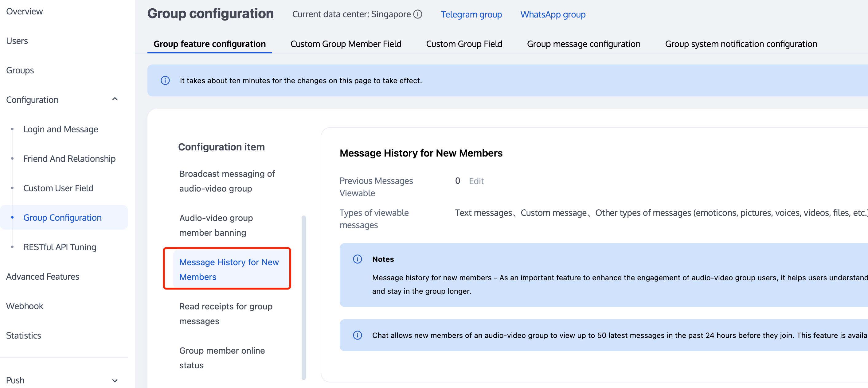The image size is (868, 388).
Task: Select Read receipts for group messages
Action: [x=226, y=314]
